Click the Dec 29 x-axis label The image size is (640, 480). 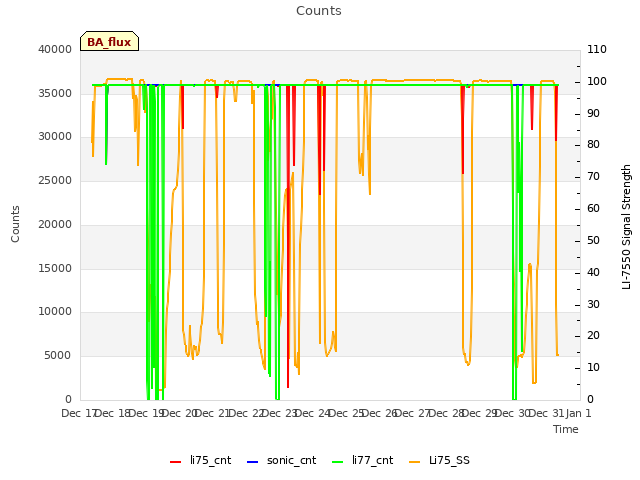480,413
